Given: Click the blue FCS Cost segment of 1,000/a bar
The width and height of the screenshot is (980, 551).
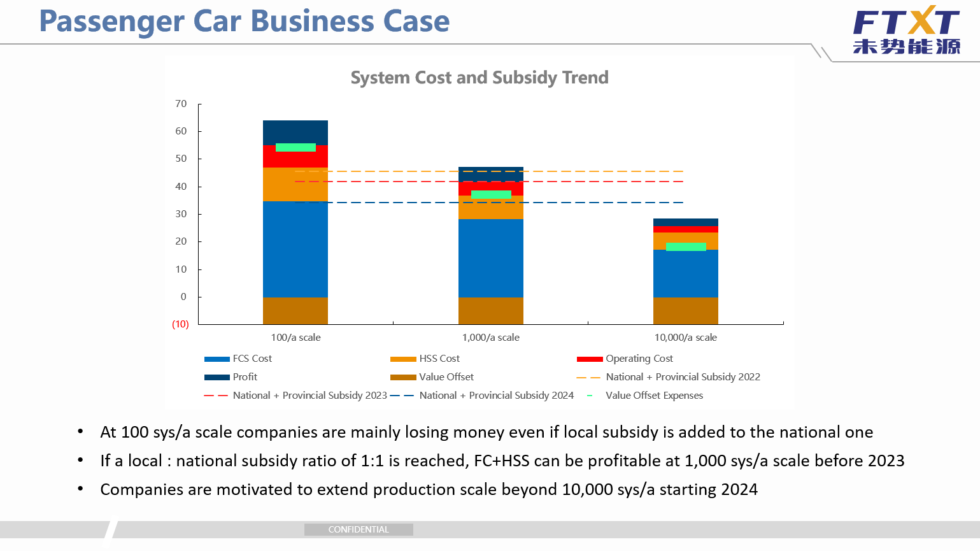Looking at the screenshot, I should pos(491,258).
